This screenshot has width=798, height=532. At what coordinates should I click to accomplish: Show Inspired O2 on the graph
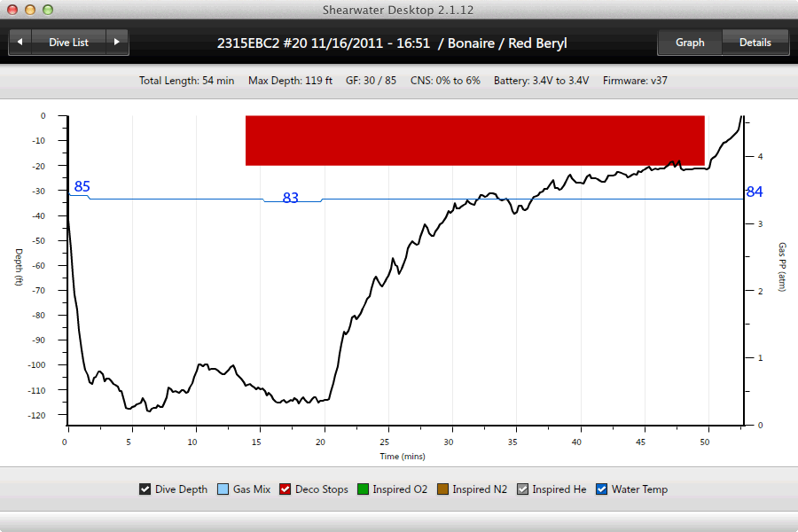tap(363, 489)
